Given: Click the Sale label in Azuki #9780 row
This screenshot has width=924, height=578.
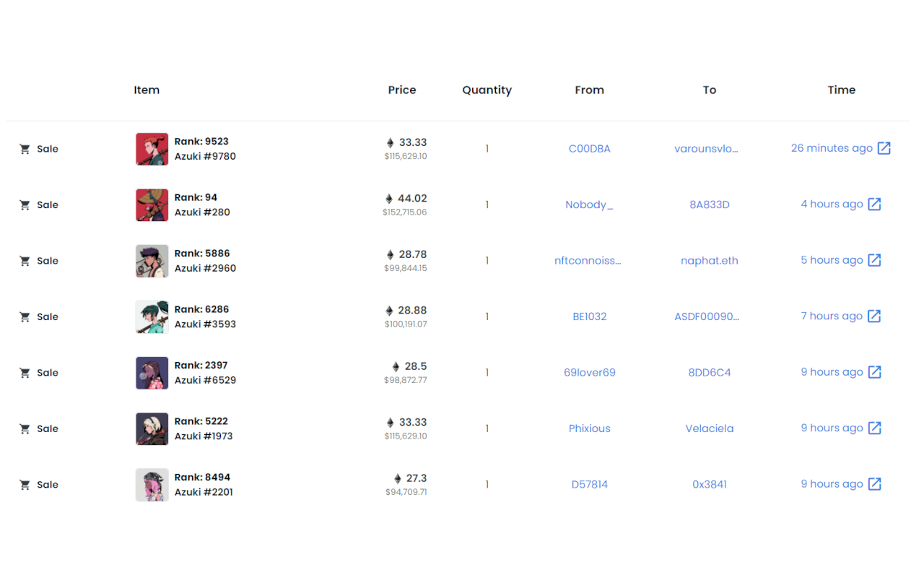Looking at the screenshot, I should 48,149.
